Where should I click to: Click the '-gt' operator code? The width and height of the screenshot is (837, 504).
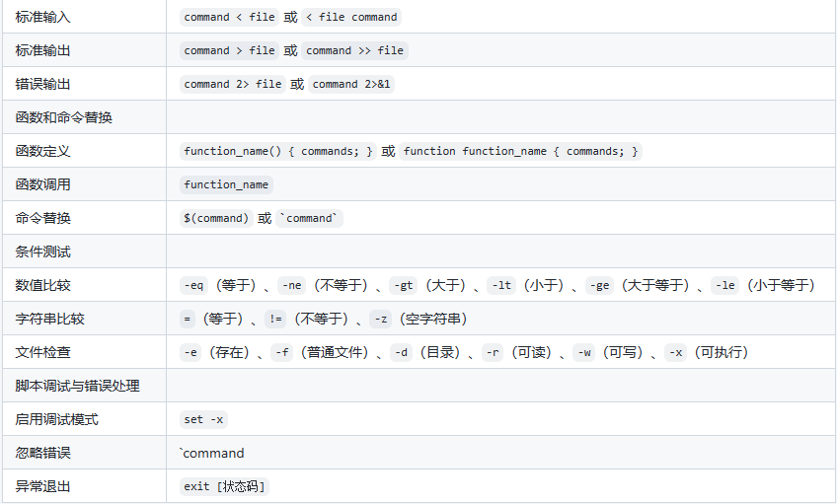click(403, 286)
